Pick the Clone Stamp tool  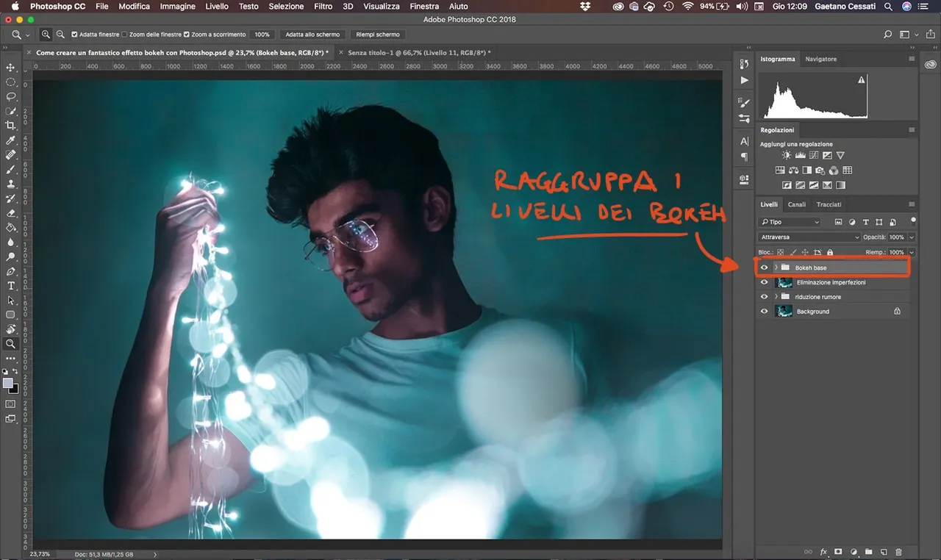point(11,184)
